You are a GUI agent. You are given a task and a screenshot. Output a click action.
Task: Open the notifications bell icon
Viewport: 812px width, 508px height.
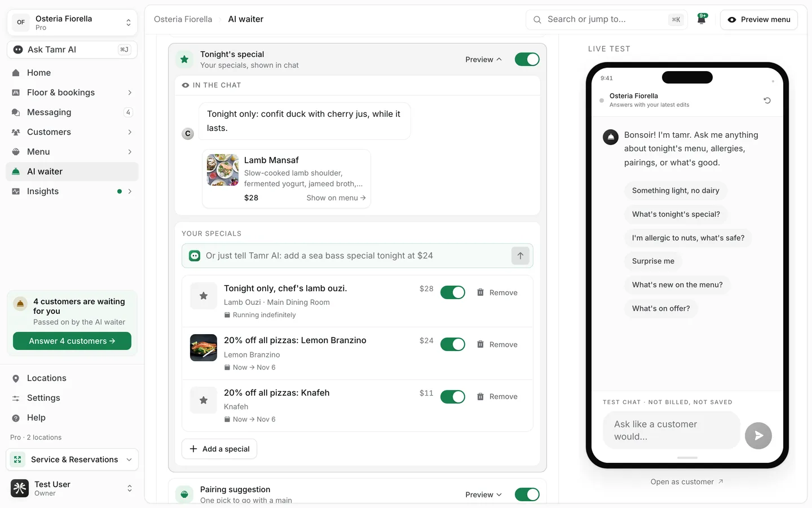[701, 19]
